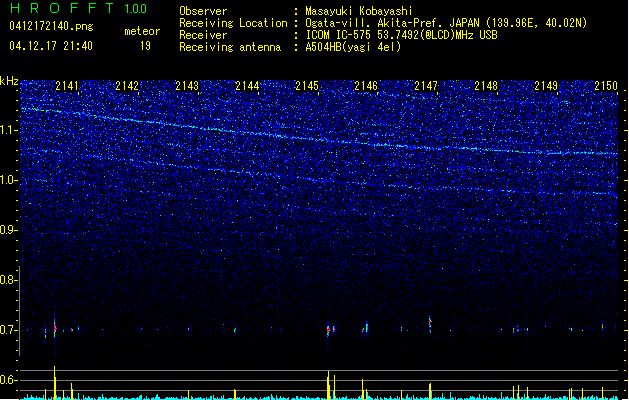Click the 2147 time axis marker
The width and height of the screenshot is (629, 400).
426,86
